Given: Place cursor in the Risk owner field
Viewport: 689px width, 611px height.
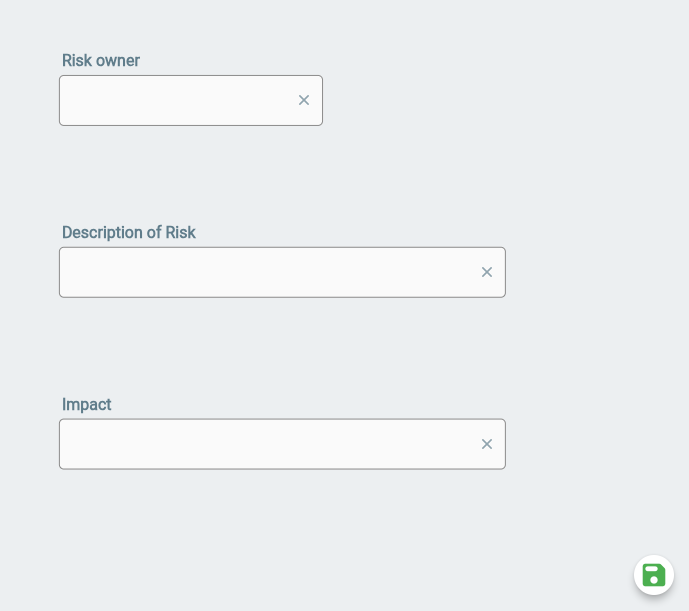Looking at the screenshot, I should pyautogui.click(x=175, y=100).
